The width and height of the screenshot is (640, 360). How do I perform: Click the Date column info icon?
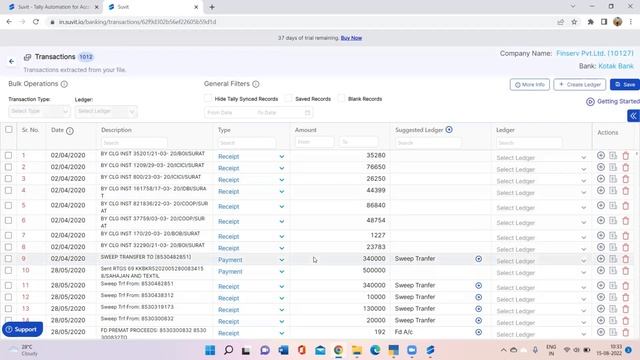point(70,131)
